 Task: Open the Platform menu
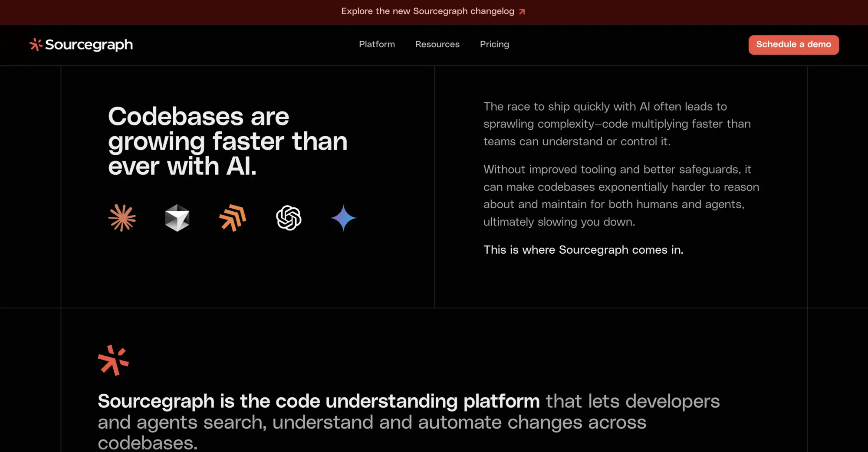(x=377, y=44)
